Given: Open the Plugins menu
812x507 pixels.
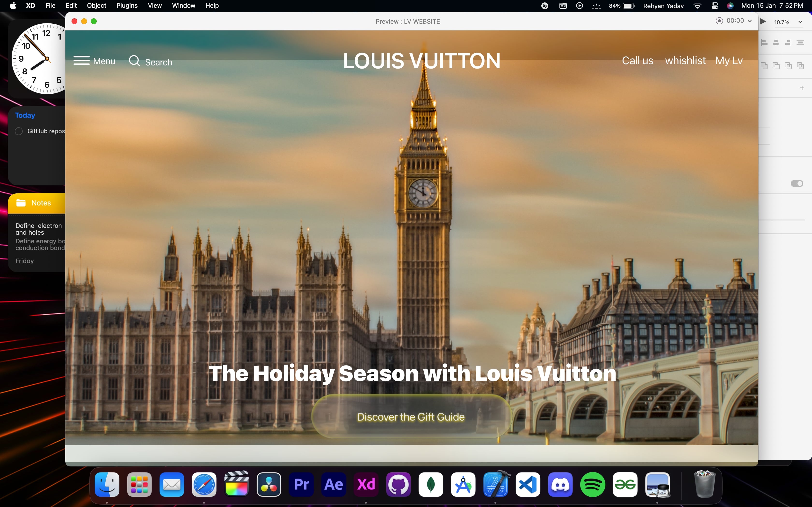Looking at the screenshot, I should coord(127,6).
